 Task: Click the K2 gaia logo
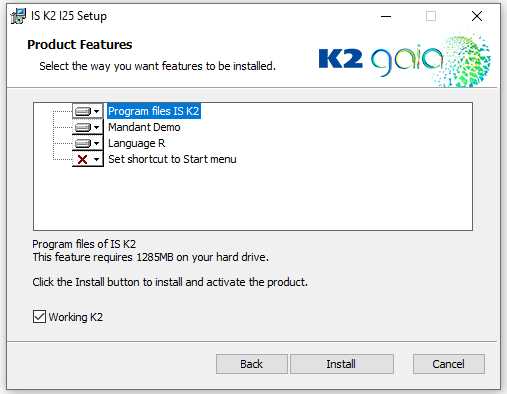[x=404, y=59]
